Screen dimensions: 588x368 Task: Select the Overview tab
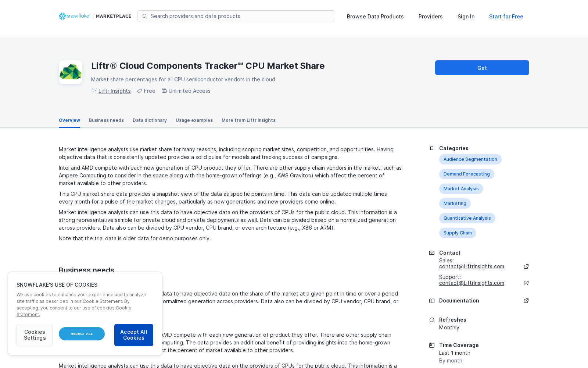coord(69,120)
